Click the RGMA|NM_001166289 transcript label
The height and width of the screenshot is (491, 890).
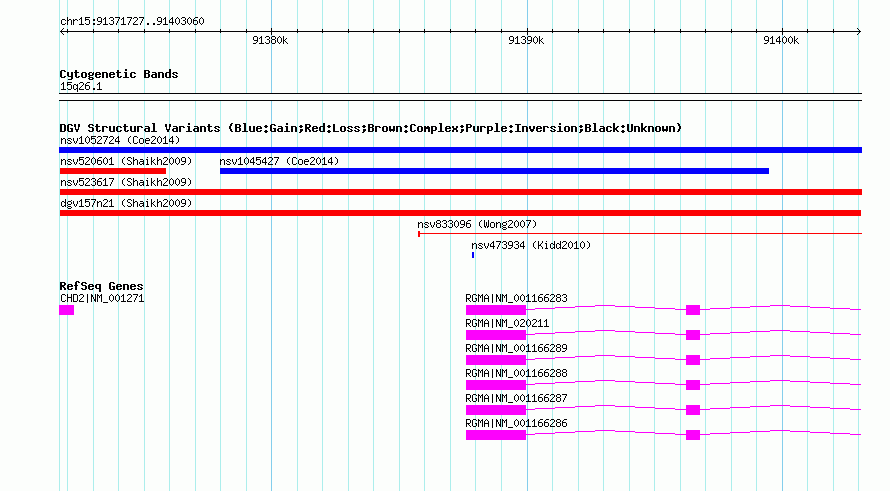click(x=516, y=349)
